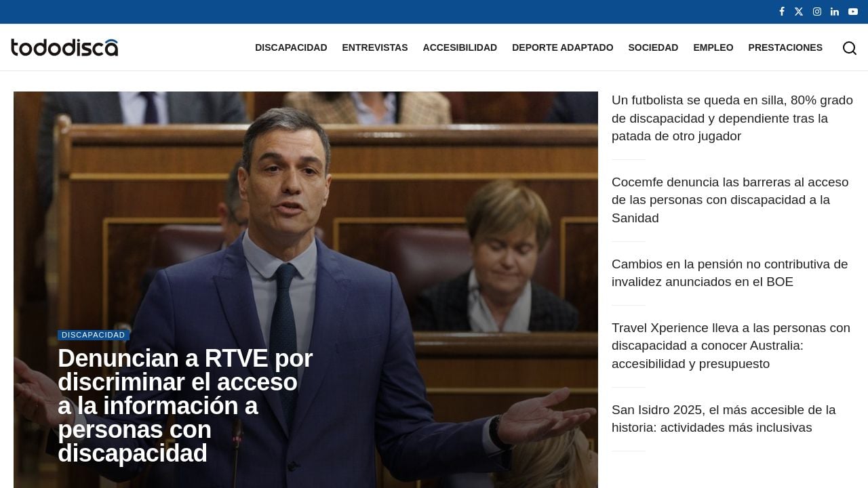Open the LinkedIn social icon
Image resolution: width=868 pixels, height=488 pixels.
pyautogui.click(x=835, y=12)
